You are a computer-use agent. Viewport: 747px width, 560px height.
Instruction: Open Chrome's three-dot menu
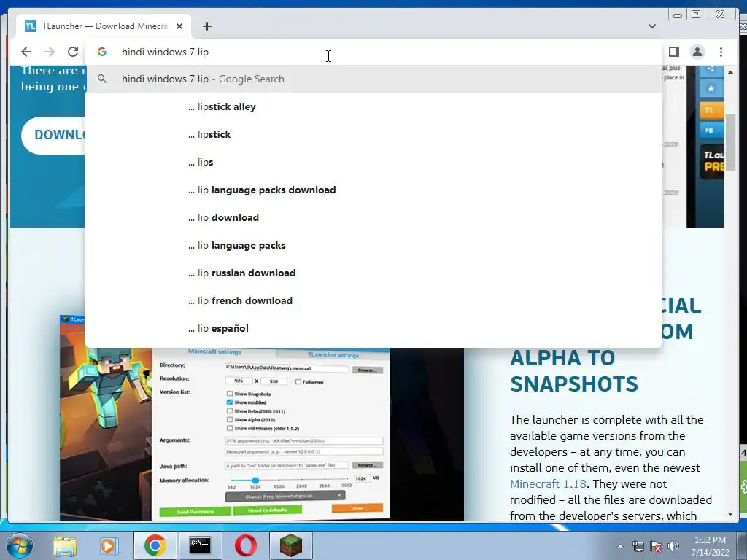point(721,52)
